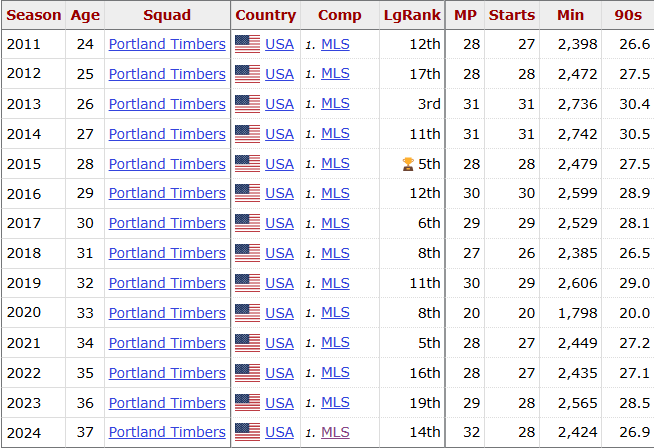Viewport: 654px width, 448px height.
Task: Sort by the 90s column header
Action: (628, 15)
